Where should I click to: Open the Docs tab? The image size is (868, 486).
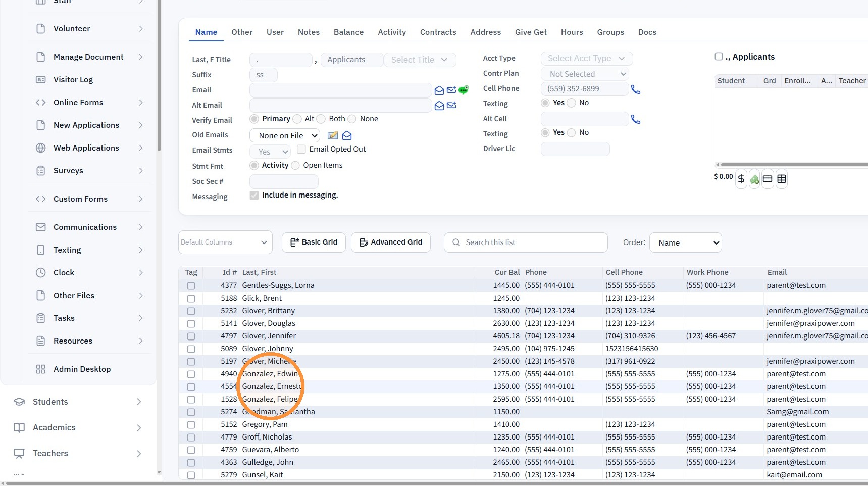coord(647,32)
